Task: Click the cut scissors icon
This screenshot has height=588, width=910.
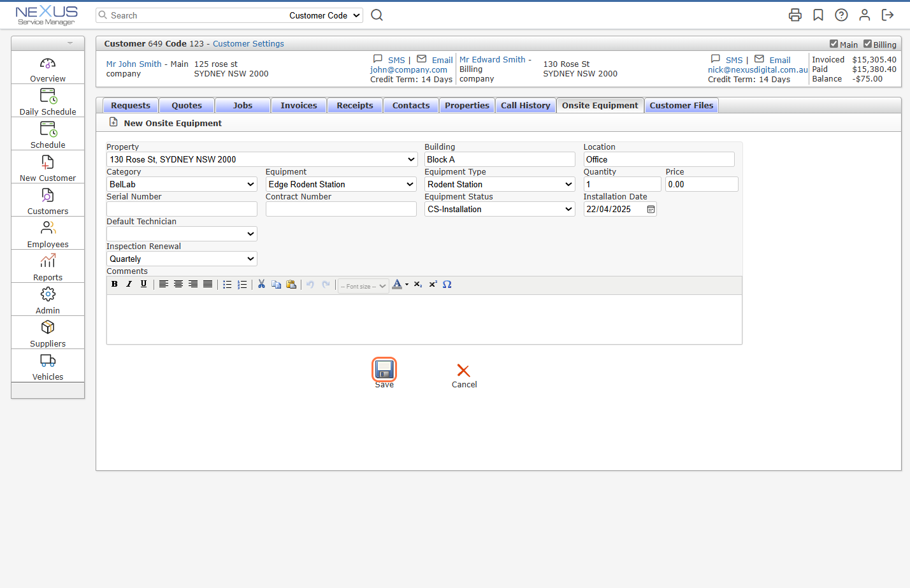Action: pyautogui.click(x=261, y=284)
